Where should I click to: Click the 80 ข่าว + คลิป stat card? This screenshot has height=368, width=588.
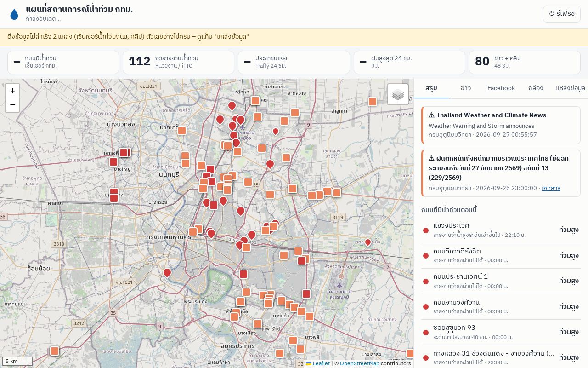(525, 62)
